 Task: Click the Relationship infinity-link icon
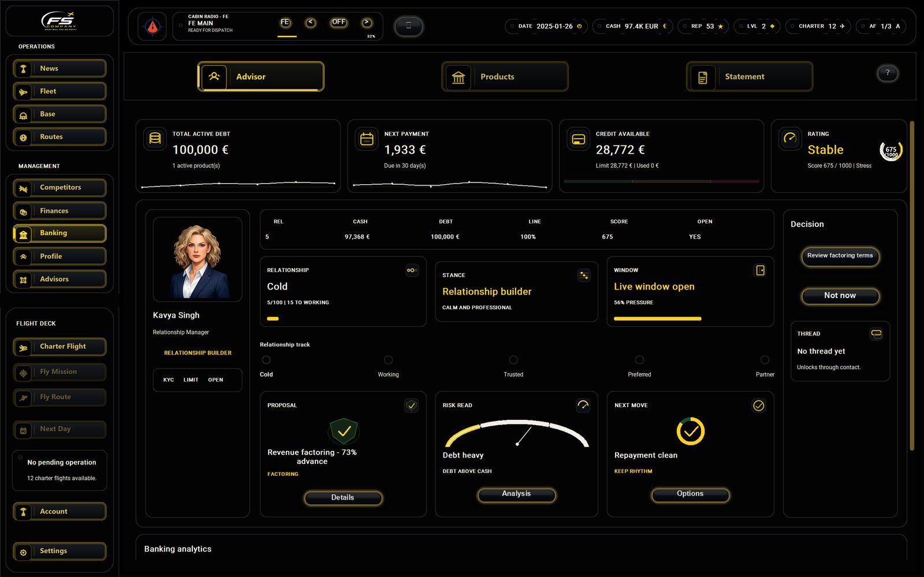pyautogui.click(x=412, y=270)
